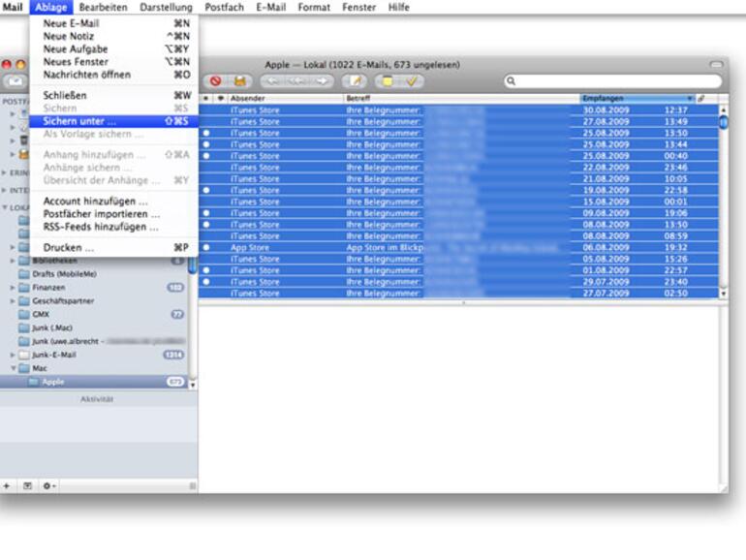Open the gear action menu
The width and height of the screenshot is (746, 560).
(x=49, y=485)
